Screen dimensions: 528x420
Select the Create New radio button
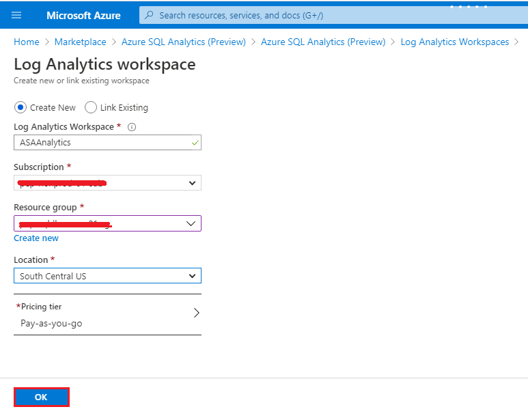[x=20, y=107]
